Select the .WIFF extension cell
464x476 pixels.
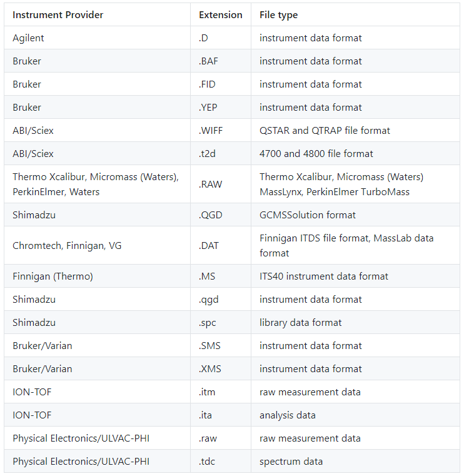[x=211, y=130]
